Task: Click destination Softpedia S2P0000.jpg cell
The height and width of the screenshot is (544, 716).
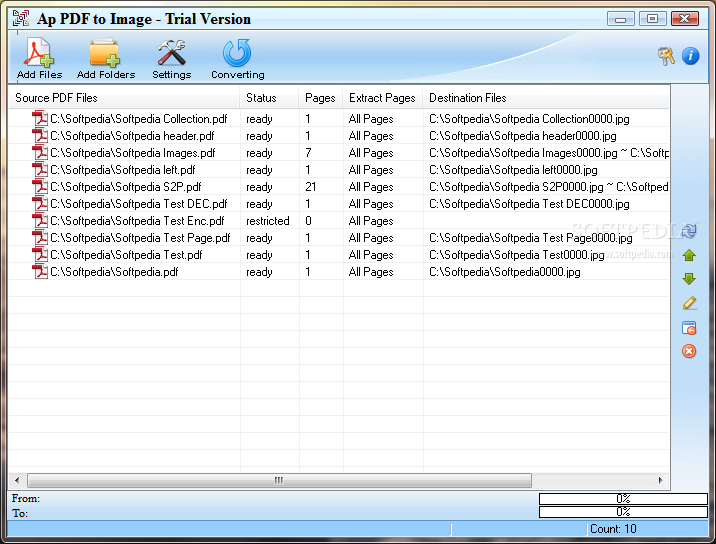Action: 548,187
